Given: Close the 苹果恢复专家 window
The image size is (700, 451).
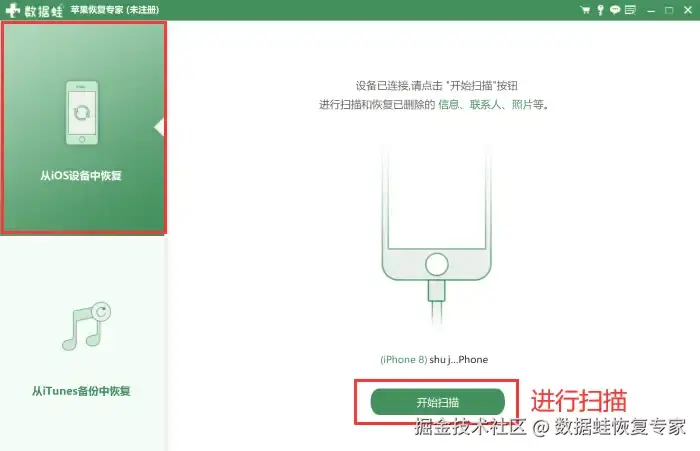Looking at the screenshot, I should pyautogui.click(x=688, y=10).
